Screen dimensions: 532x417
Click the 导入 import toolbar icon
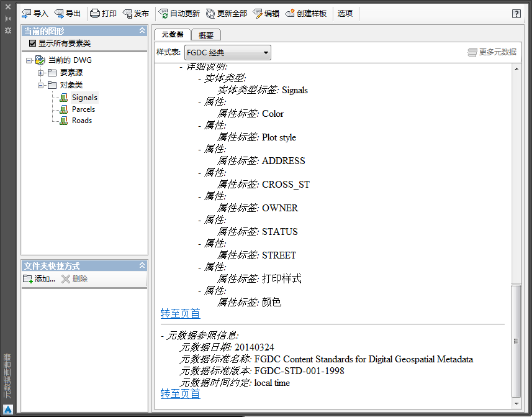point(27,14)
